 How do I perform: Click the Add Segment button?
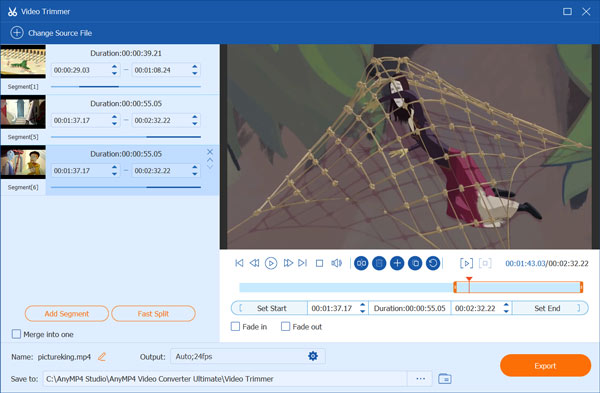click(x=67, y=314)
